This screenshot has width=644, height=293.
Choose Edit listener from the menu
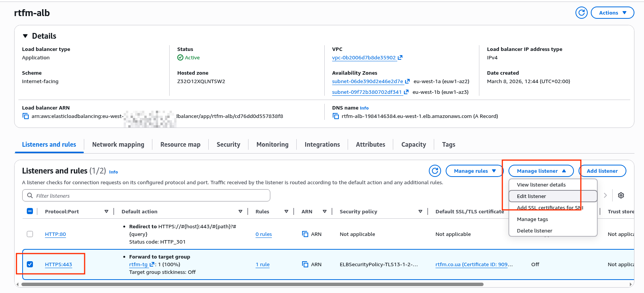coord(531,196)
